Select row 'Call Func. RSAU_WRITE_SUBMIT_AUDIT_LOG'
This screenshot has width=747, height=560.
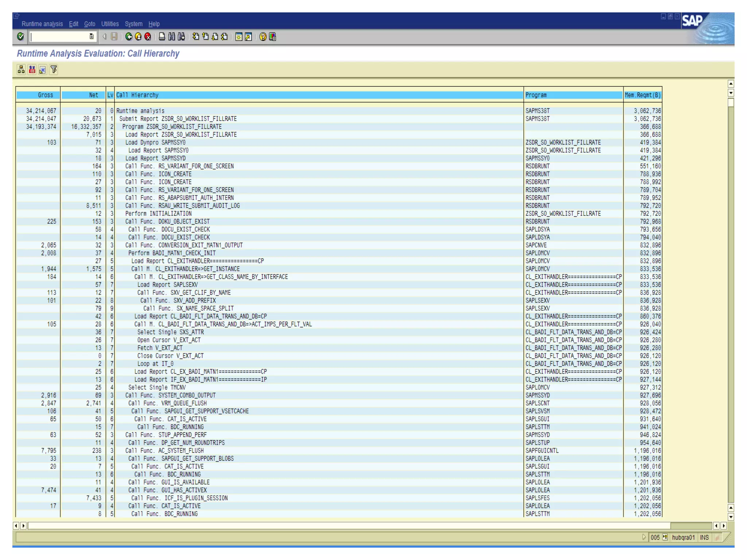point(339,206)
